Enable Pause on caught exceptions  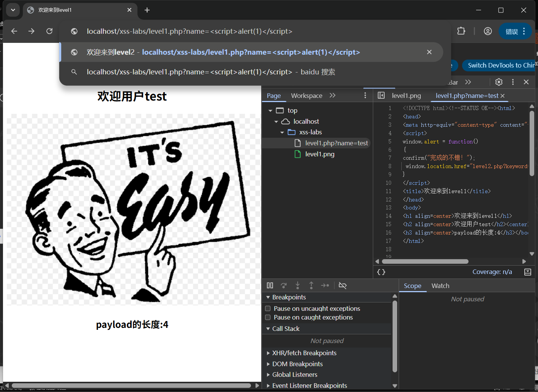coord(268,317)
